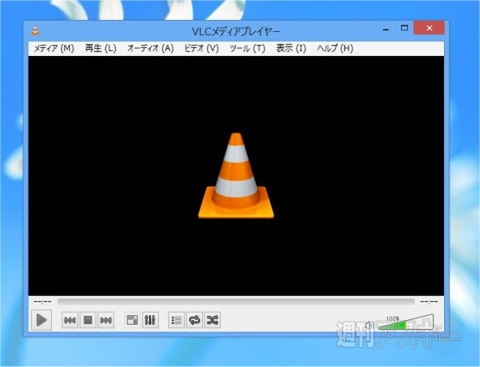Toggle the remaining time label on right

tap(429, 302)
